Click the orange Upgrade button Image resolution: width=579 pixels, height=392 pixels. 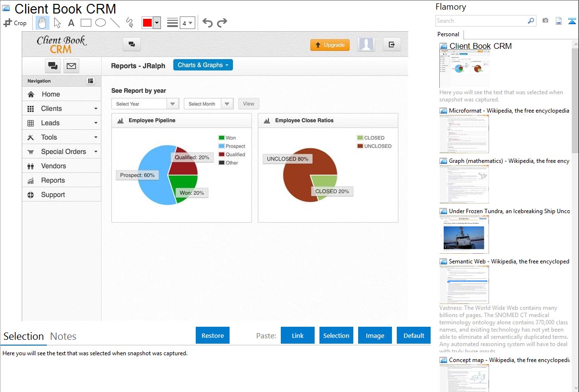(330, 44)
